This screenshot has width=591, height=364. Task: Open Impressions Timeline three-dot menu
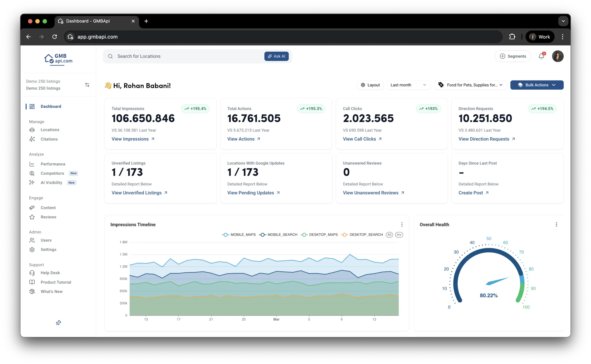click(x=402, y=224)
